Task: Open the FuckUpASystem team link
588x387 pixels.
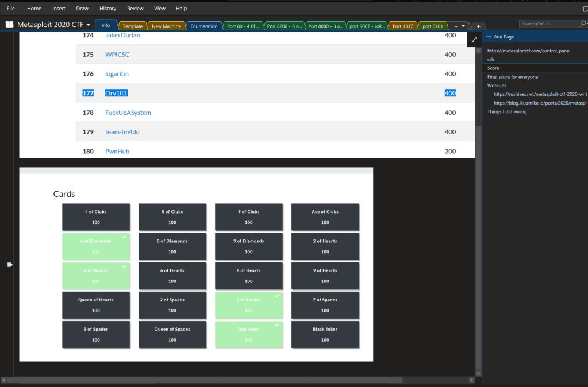Action: point(128,113)
